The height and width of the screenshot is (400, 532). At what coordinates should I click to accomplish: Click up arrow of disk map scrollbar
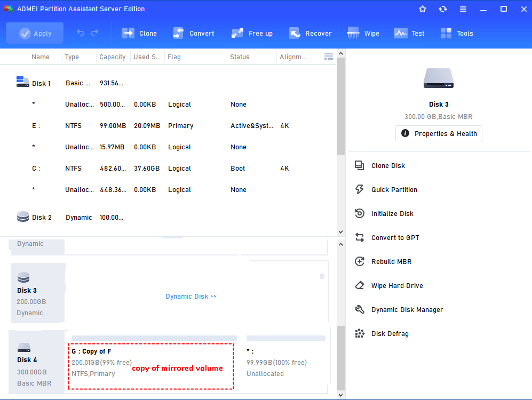click(340, 244)
